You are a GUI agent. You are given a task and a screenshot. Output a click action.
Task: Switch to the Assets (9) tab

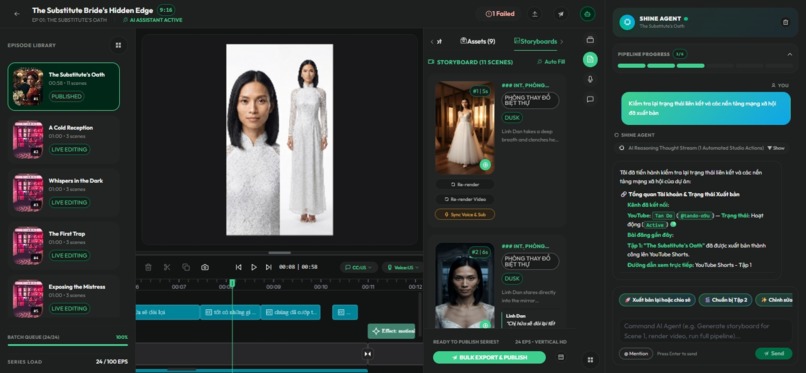pyautogui.click(x=478, y=41)
